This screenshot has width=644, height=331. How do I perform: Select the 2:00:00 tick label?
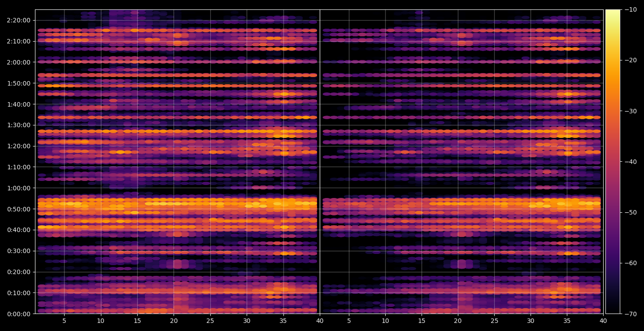[x=19, y=62]
